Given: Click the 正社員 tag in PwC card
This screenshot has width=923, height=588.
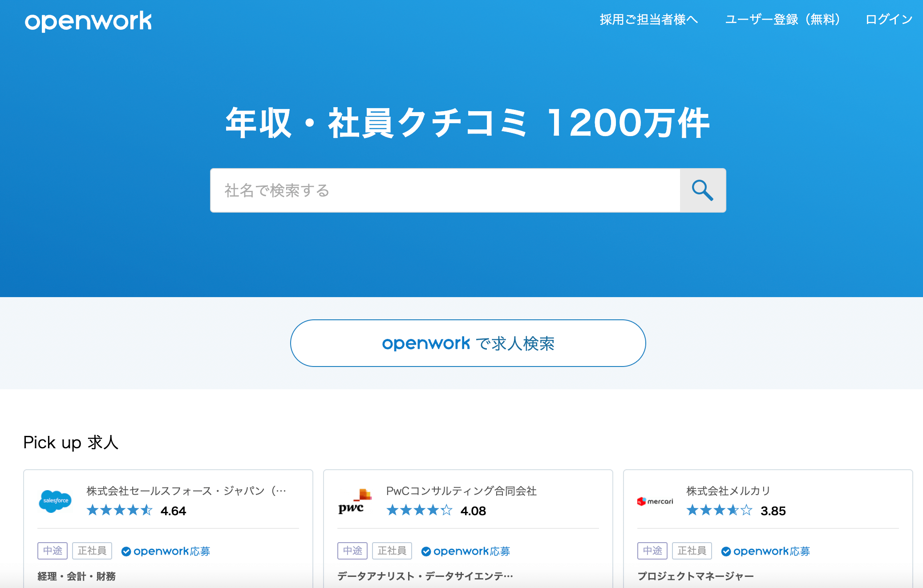Looking at the screenshot, I should (392, 551).
